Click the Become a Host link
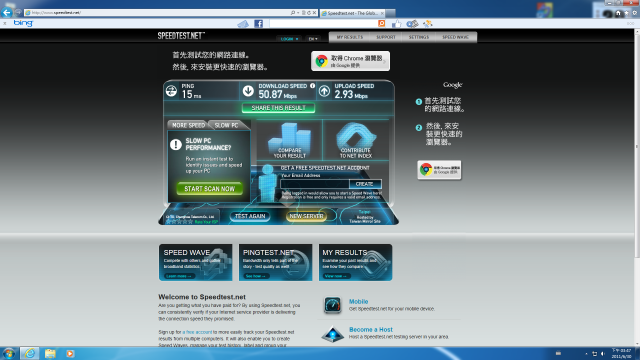640x360 pixels. click(x=371, y=329)
